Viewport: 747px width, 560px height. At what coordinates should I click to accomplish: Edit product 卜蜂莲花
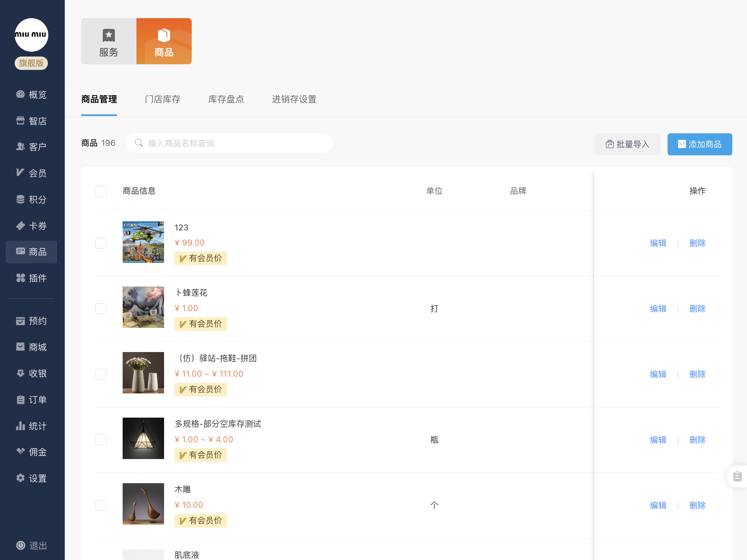(658, 308)
